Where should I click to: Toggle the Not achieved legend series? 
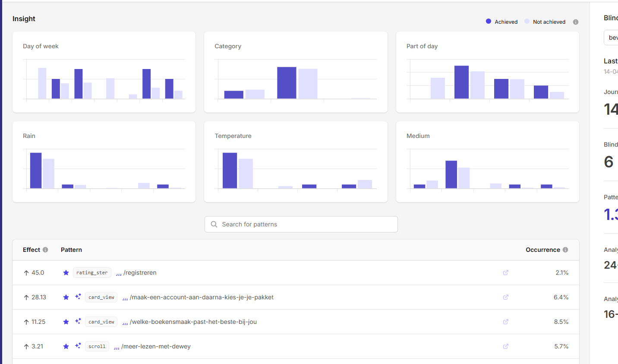[x=545, y=22]
